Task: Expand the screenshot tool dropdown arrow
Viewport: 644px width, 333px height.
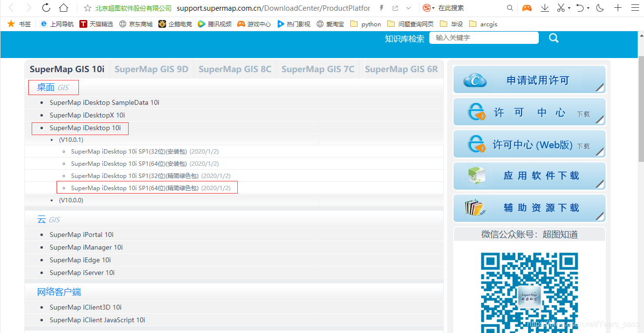Action: [x=569, y=8]
